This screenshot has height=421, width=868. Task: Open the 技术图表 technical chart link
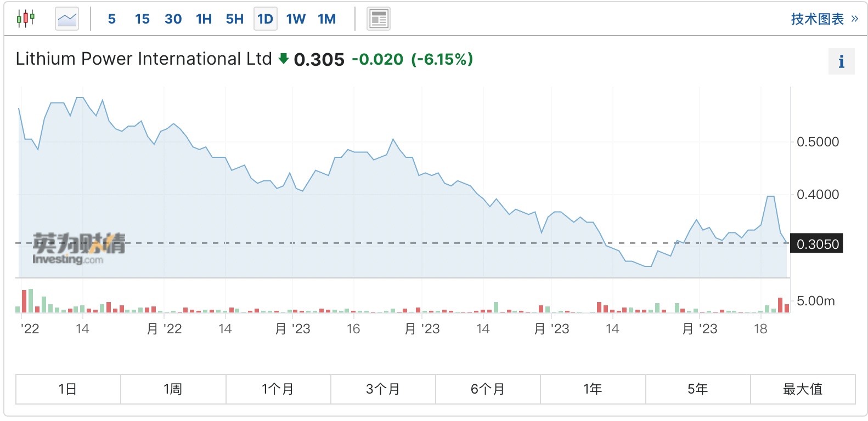[x=824, y=19]
